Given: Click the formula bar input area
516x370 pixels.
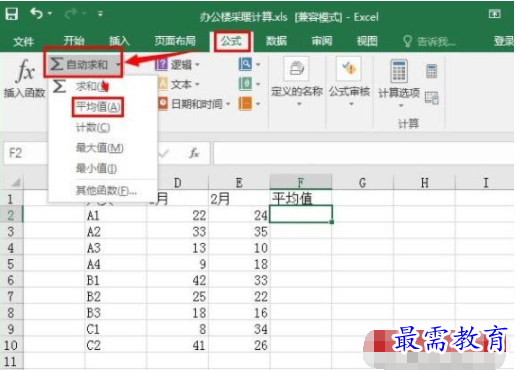Looking at the screenshot, I should tap(363, 153).
